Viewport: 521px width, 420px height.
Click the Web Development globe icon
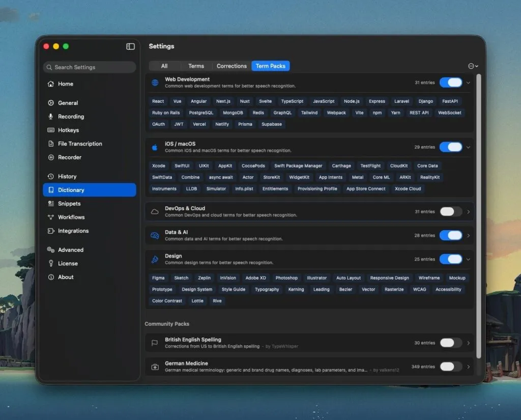(x=155, y=82)
